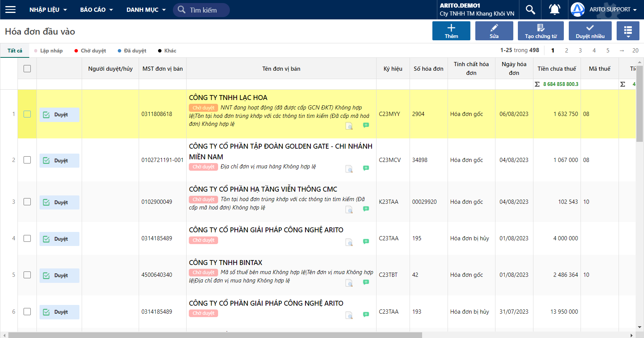Toggle the select-all checkbox in table header
The width and height of the screenshot is (644, 338).
[x=27, y=69]
